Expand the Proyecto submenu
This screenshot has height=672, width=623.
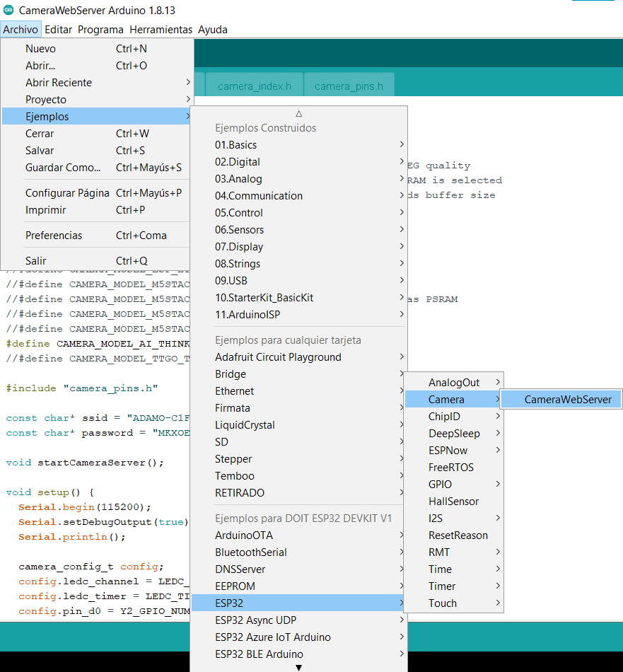(46, 100)
